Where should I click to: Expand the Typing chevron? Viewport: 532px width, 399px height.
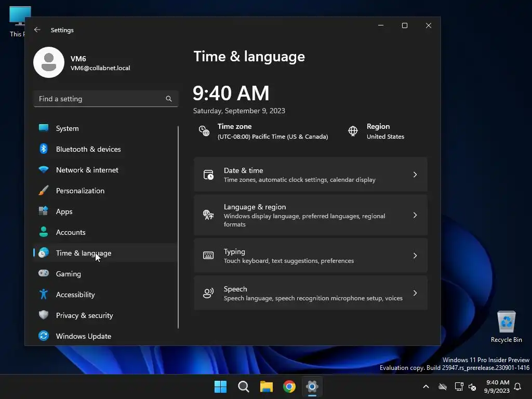click(415, 256)
